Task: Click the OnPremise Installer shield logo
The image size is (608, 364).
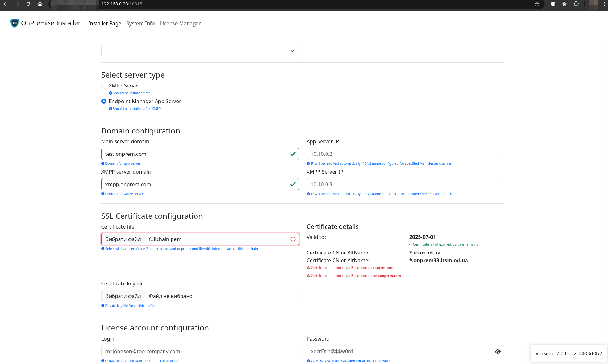Action: coord(14,23)
